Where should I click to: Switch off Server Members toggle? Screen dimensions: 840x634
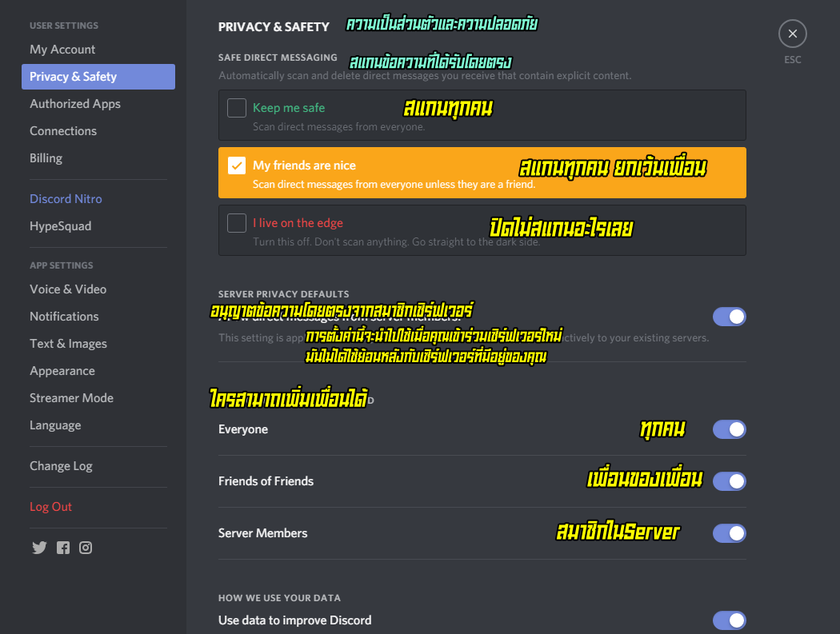coord(729,532)
